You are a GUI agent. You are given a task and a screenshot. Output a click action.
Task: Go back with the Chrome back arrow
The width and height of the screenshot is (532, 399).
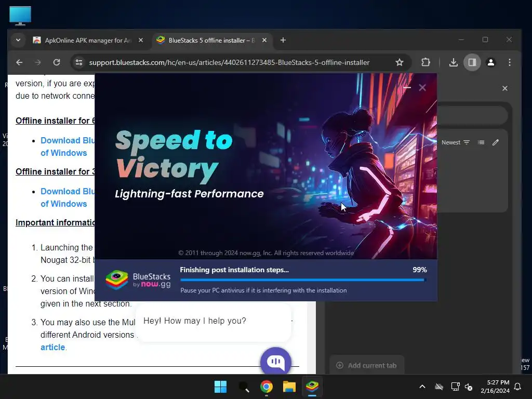(19, 62)
